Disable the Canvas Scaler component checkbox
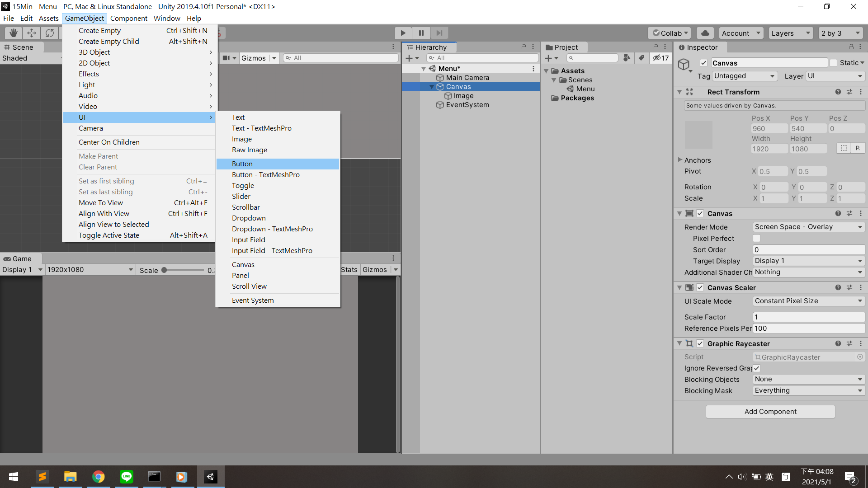This screenshot has width=868, height=488. coord(700,287)
